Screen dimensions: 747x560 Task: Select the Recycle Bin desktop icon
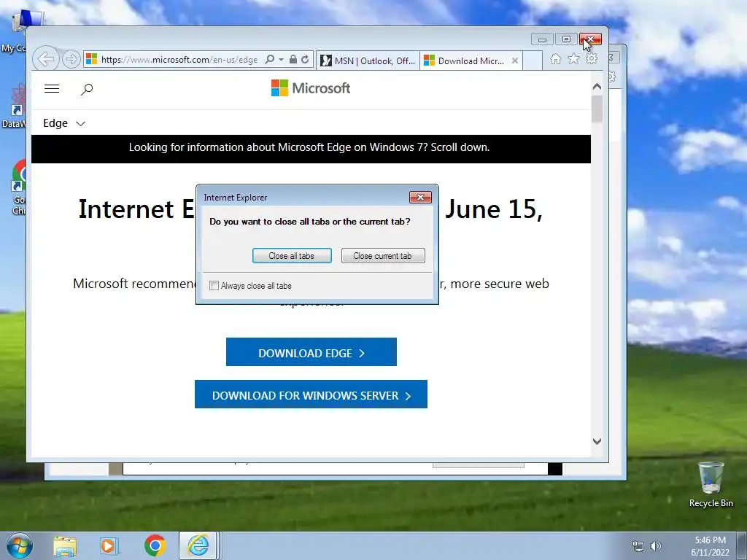click(711, 484)
